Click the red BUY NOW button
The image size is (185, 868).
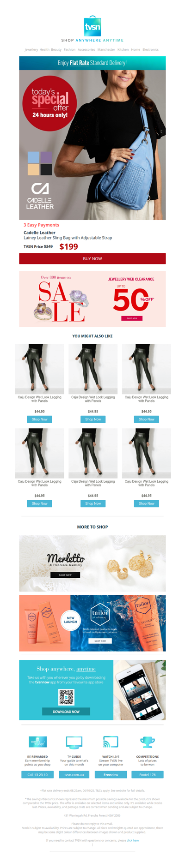92,258
